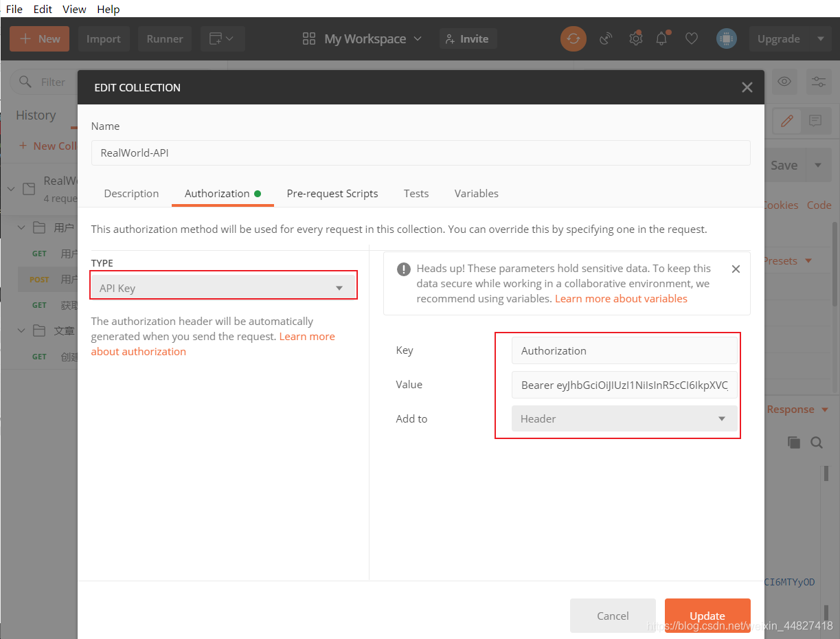Click the pencil edit icon
This screenshot has height=639, width=840.
pyautogui.click(x=787, y=121)
